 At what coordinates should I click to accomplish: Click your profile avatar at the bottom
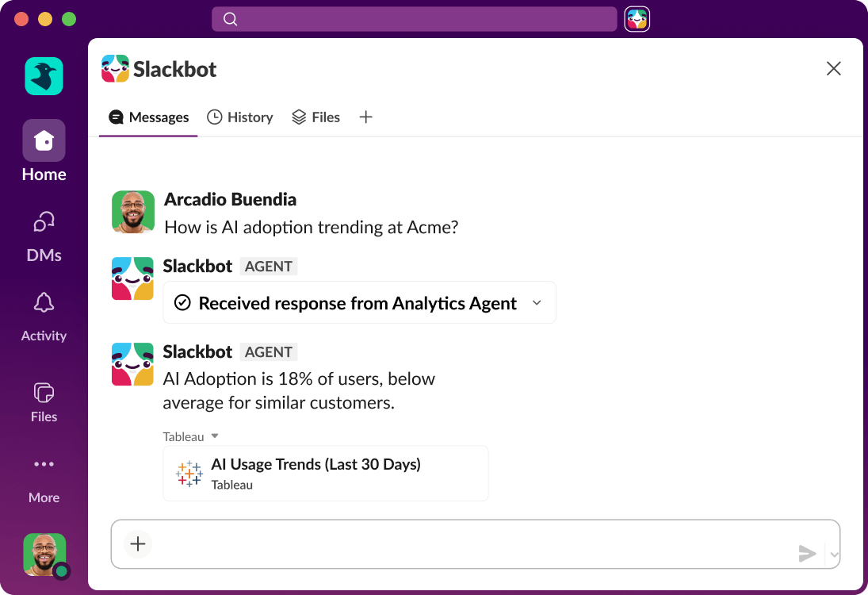pyautogui.click(x=44, y=555)
